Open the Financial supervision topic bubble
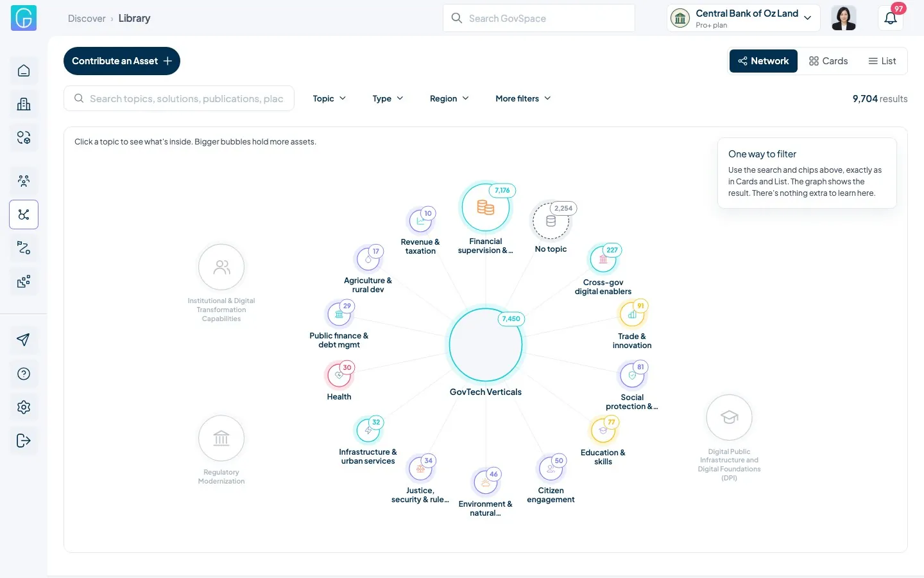The height and width of the screenshot is (578, 924). coord(486,207)
